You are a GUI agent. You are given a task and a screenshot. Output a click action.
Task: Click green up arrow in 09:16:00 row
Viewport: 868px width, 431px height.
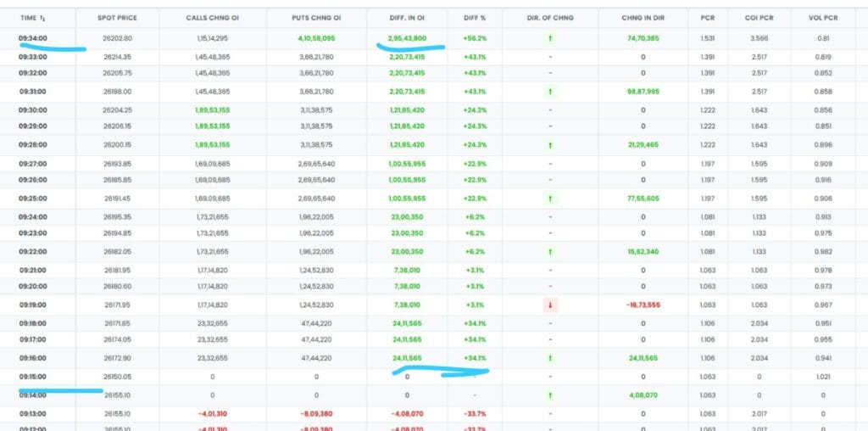tap(550, 358)
